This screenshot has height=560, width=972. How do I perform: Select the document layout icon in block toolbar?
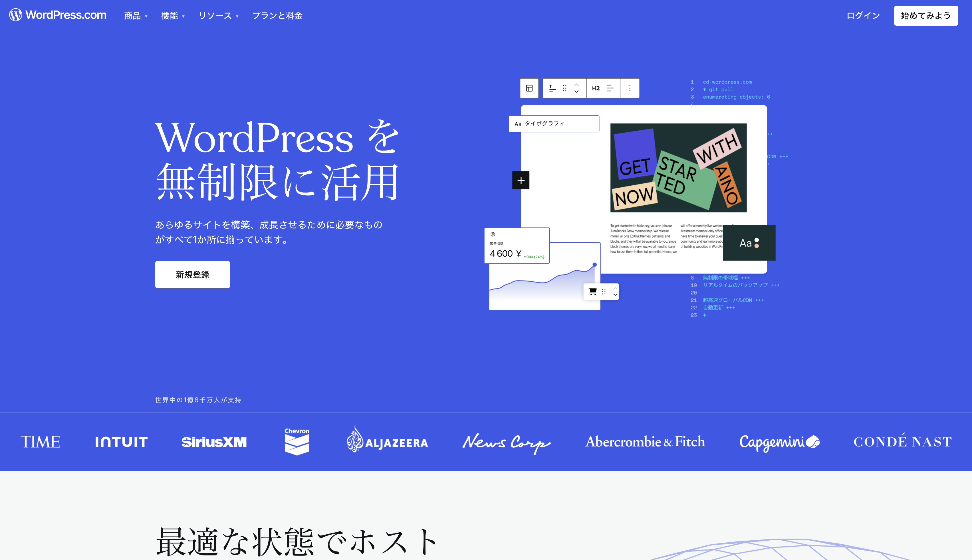pyautogui.click(x=529, y=88)
